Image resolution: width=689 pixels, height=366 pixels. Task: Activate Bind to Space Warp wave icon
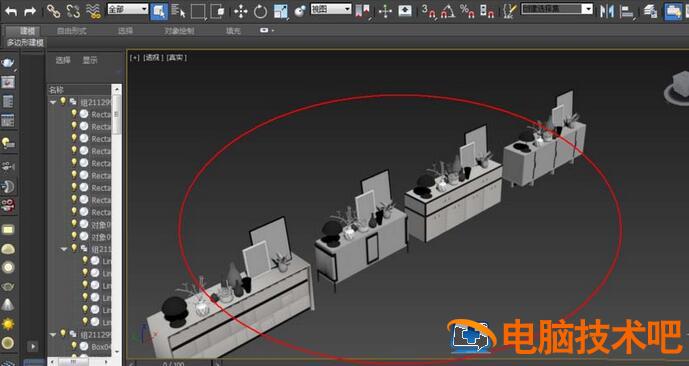[94, 11]
